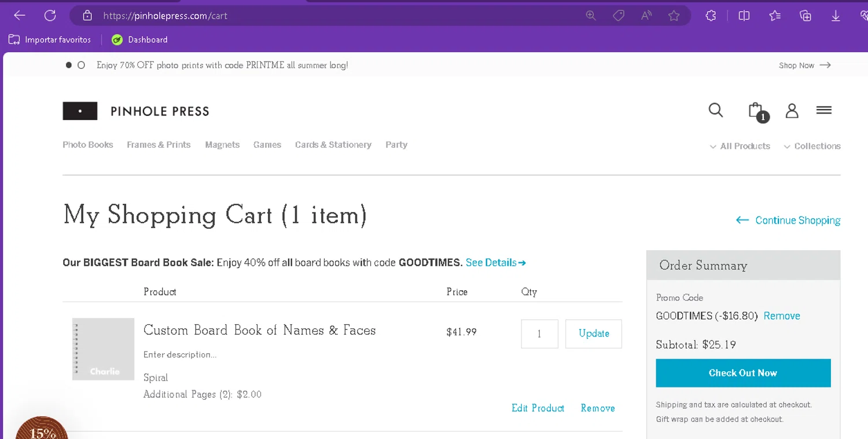Screen dimensions: 868x439
Task: Open the Games menu
Action: click(x=267, y=145)
